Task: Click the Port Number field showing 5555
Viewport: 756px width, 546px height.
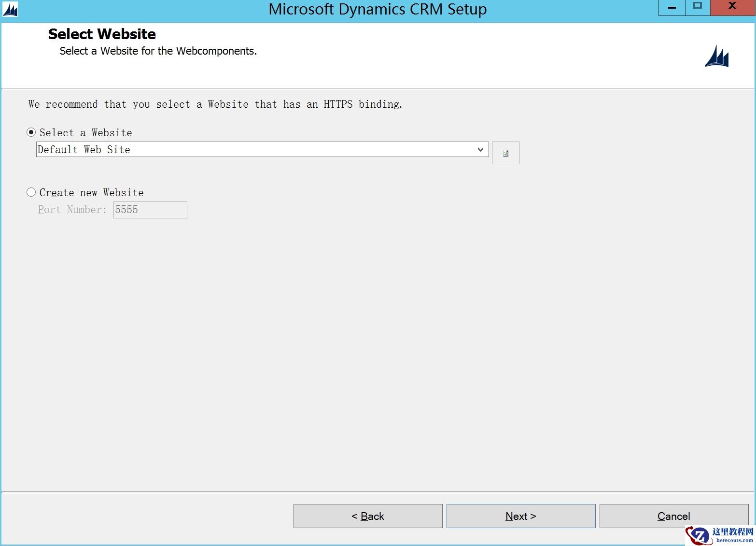Action: pos(150,210)
